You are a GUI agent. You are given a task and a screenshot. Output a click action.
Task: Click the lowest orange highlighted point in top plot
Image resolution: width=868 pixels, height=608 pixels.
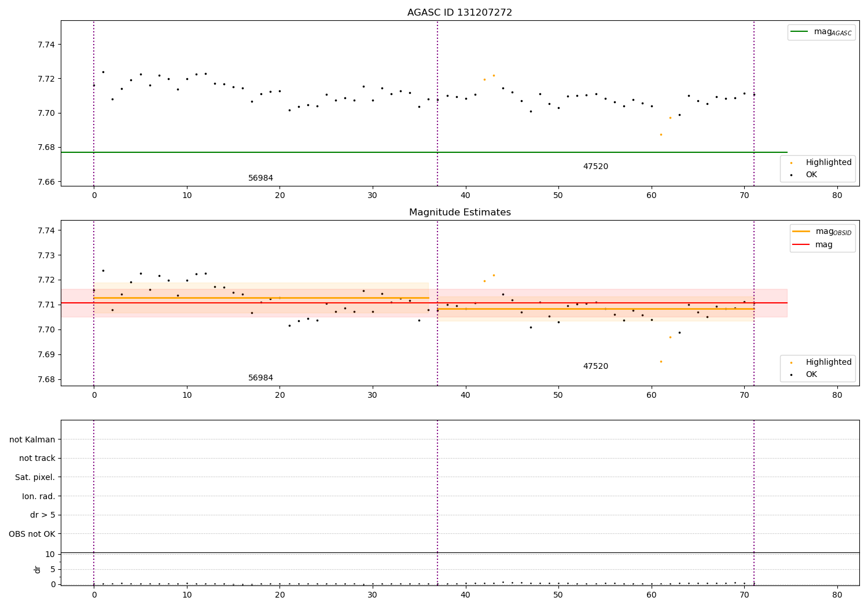click(x=661, y=134)
